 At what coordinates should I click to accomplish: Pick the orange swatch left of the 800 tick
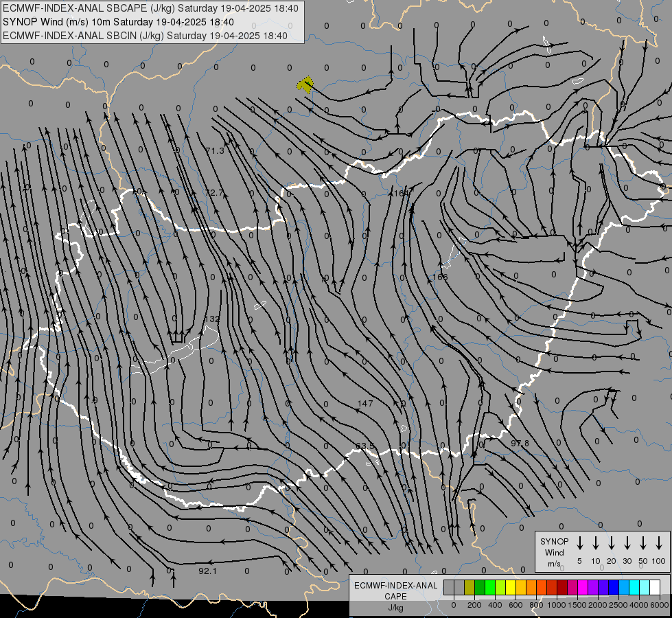[531, 588]
